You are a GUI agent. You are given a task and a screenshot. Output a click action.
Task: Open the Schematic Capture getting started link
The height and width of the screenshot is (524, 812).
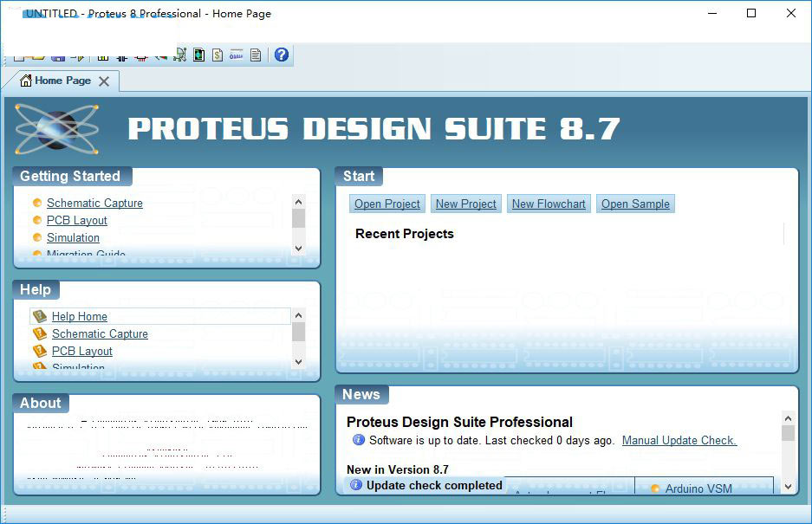point(94,203)
